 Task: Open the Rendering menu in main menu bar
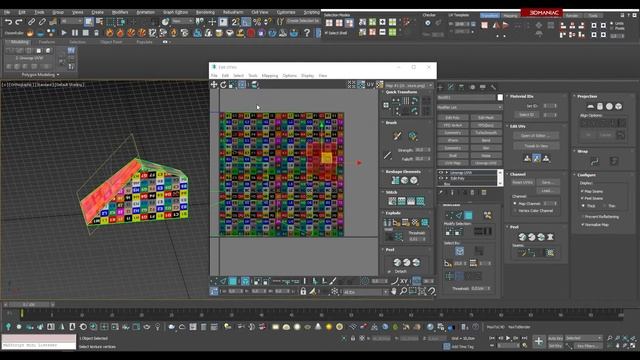point(205,12)
